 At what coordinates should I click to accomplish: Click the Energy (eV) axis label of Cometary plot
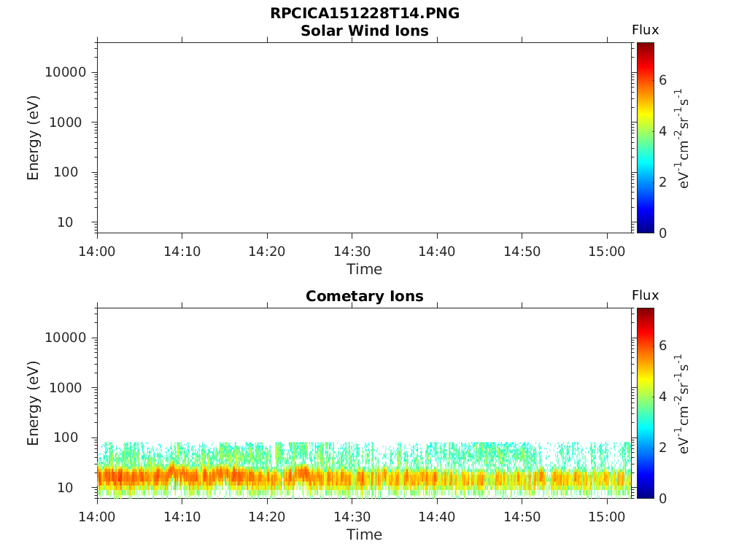33,403
